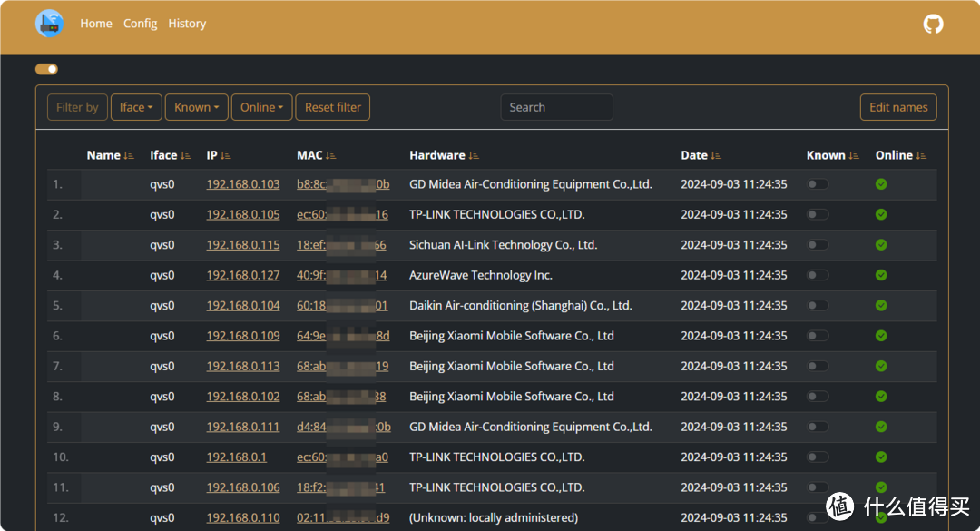The width and height of the screenshot is (980, 531).
Task: Mark host 192.168.0.103 as known
Action: (x=818, y=184)
